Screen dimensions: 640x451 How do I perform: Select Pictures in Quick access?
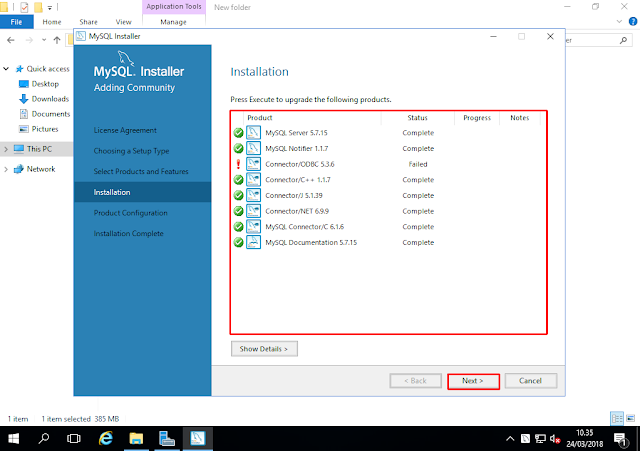[39, 129]
